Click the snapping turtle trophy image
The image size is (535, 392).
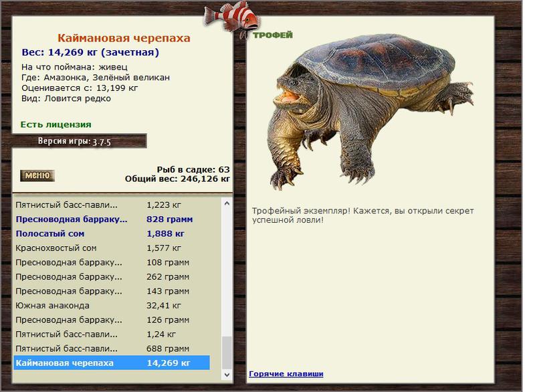(x=372, y=111)
